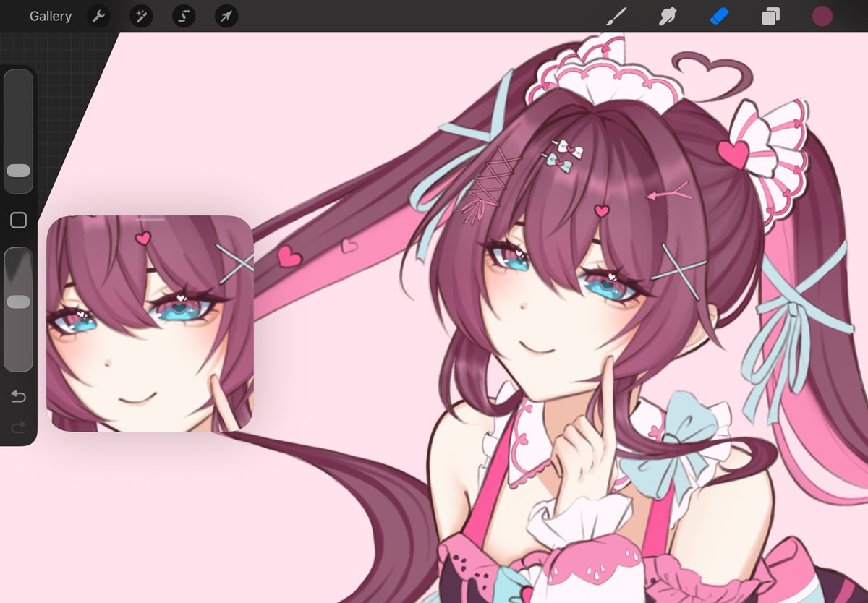Viewport: 868px width, 603px height.
Task: Open the Adjustments magic wand menu
Action: (x=140, y=16)
